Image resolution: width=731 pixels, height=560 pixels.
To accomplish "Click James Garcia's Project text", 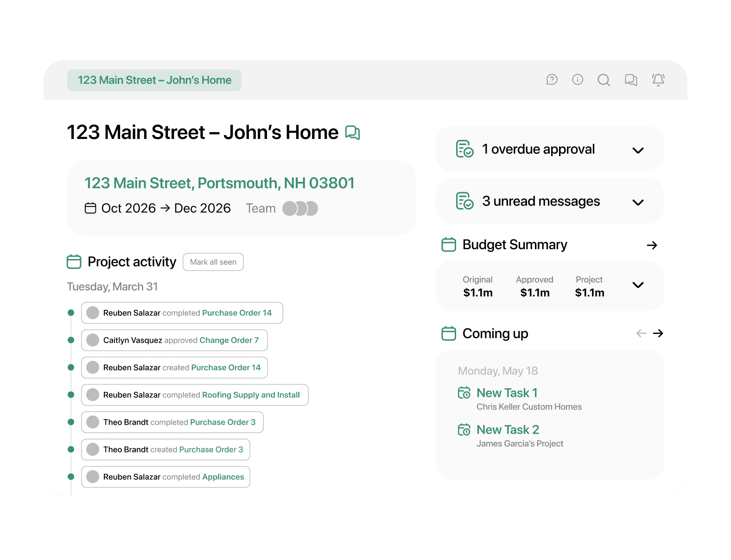I will [520, 444].
